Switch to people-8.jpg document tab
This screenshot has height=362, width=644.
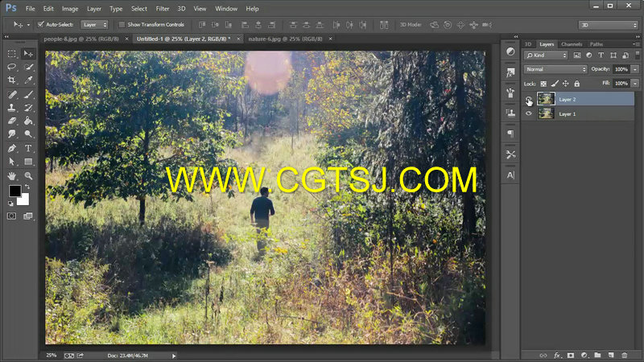(81, 39)
